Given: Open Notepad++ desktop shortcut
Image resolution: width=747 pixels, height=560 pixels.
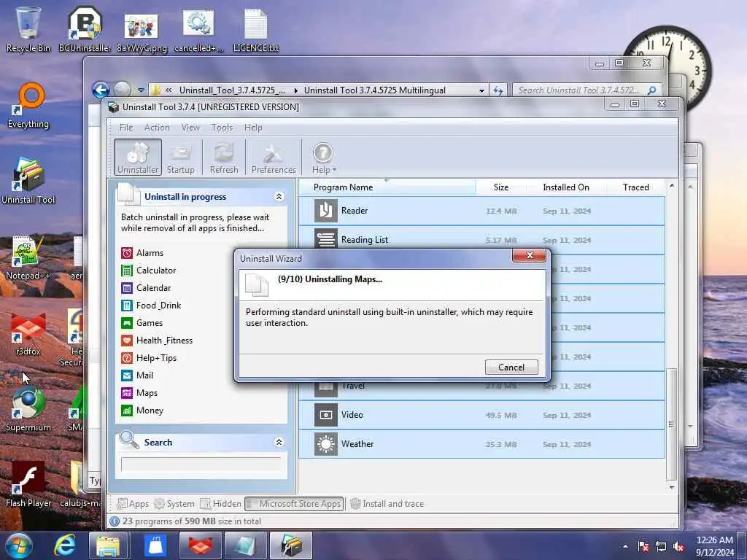Looking at the screenshot, I should coord(28,257).
